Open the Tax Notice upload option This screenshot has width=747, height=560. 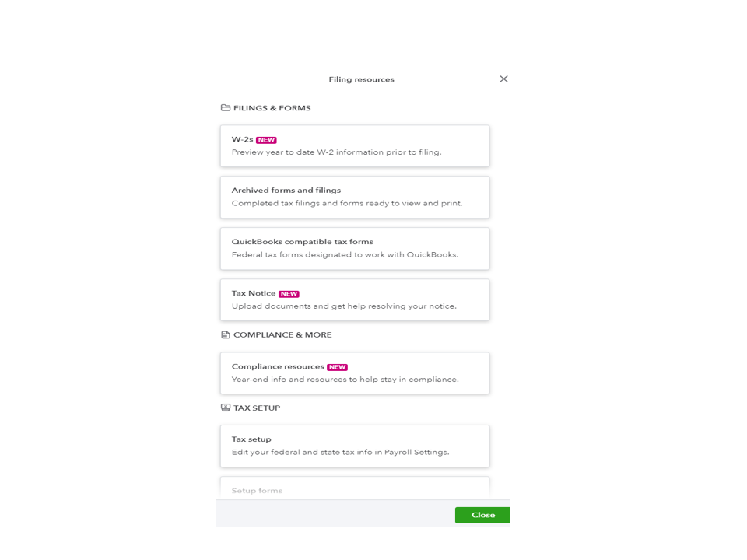pos(355,300)
